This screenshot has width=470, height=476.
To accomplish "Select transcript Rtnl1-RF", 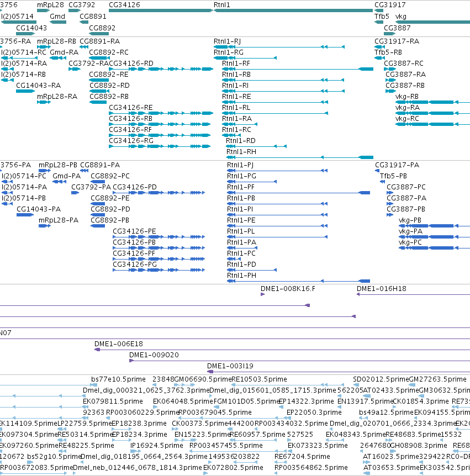I will [x=236, y=64].
